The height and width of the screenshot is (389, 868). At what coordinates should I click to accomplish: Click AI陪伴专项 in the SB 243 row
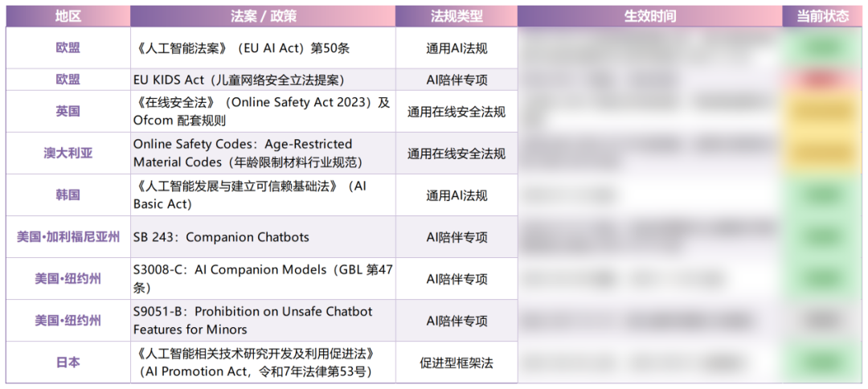pos(457,237)
